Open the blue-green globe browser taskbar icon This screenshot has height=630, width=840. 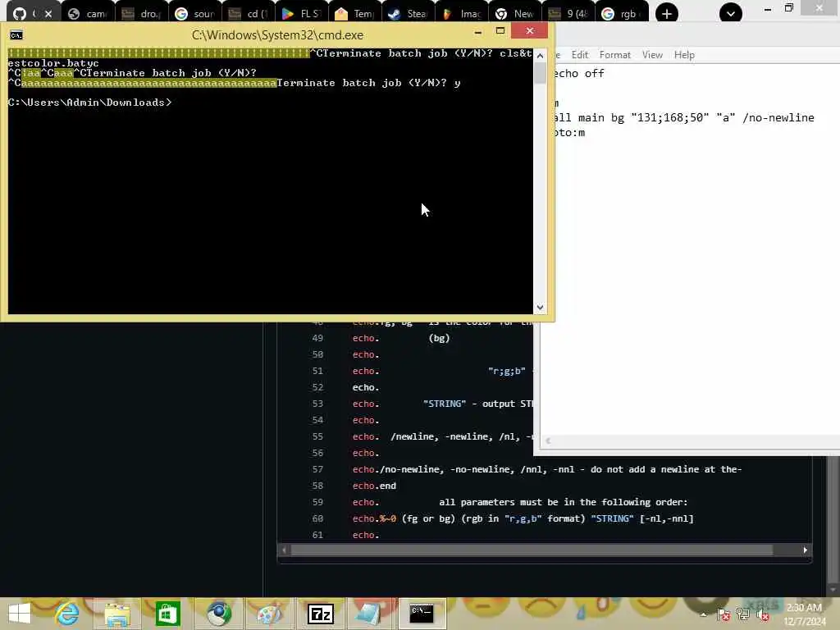tap(218, 614)
